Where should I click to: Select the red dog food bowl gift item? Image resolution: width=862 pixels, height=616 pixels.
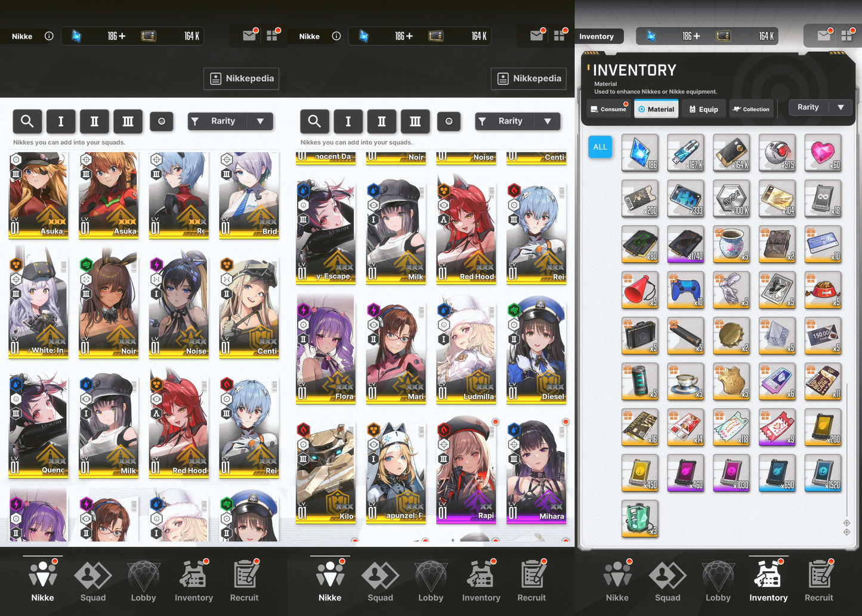823,290
